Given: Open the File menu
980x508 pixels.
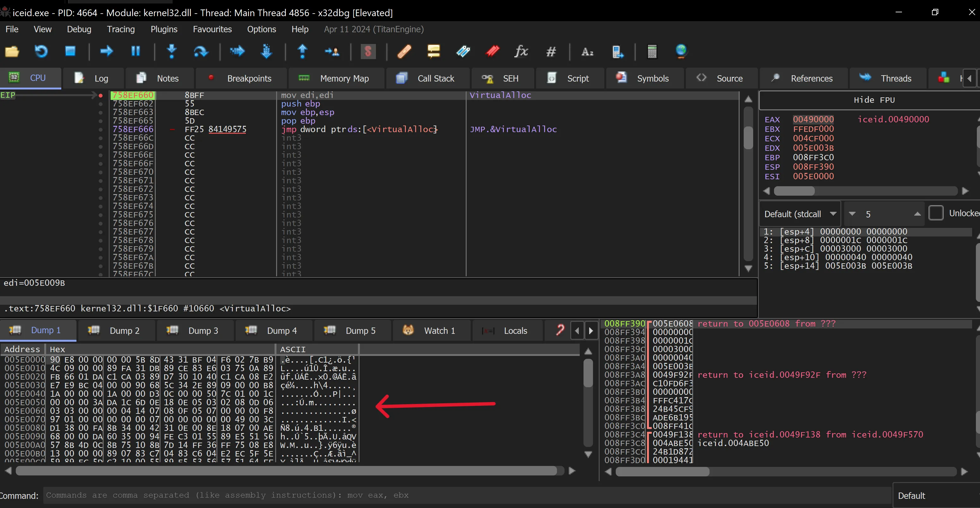Looking at the screenshot, I should [12, 29].
